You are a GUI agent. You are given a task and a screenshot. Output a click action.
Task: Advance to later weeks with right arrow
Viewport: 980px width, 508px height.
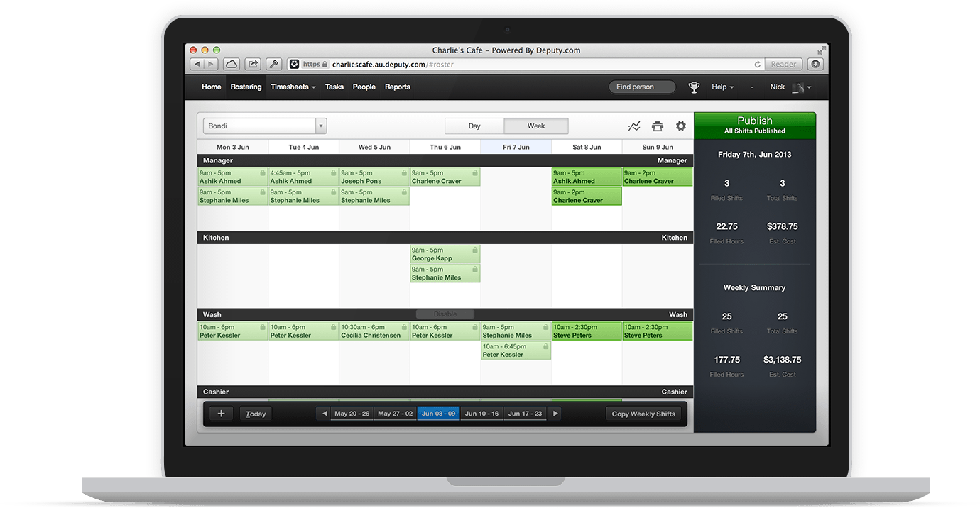(555, 414)
